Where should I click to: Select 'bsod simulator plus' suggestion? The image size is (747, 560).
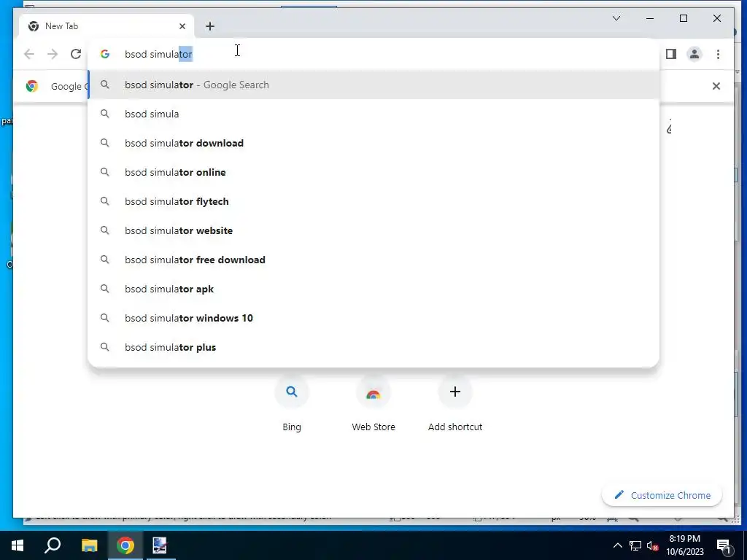[373, 347]
